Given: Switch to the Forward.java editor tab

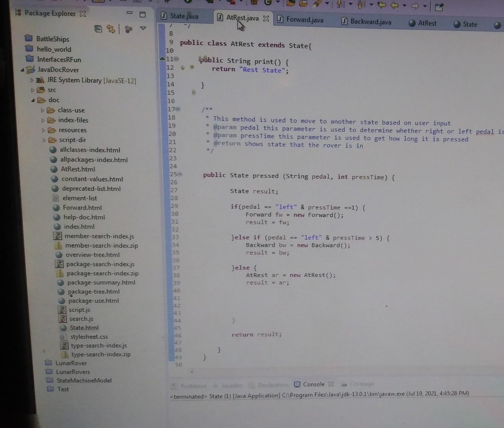Looking at the screenshot, I should (305, 20).
